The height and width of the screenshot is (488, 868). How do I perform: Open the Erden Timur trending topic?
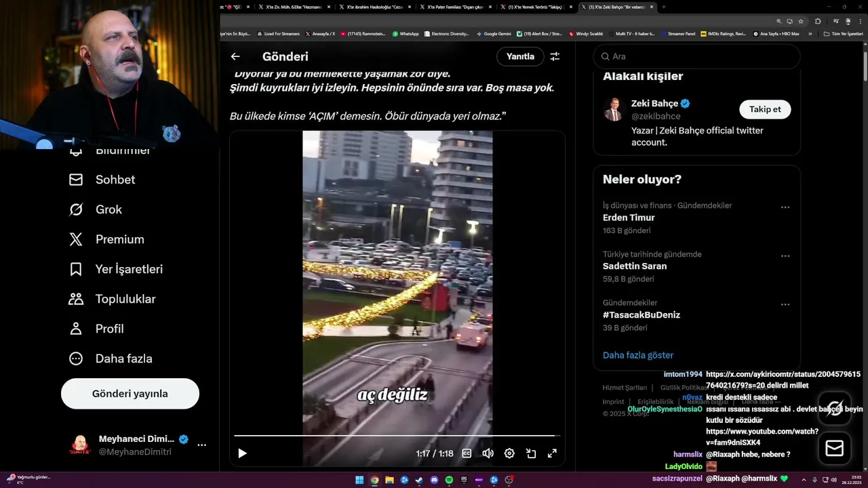[629, 218]
